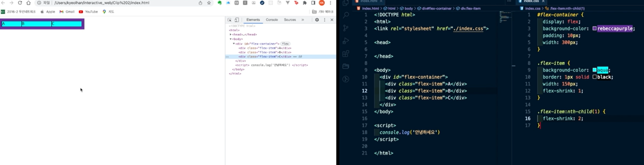Select body in the HTML breadcrumb
Screen dimensions: 644x165
point(406,8)
